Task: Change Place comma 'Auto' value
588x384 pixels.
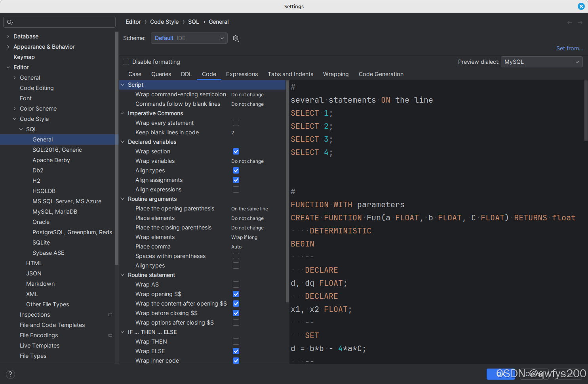Action: pyautogui.click(x=236, y=247)
